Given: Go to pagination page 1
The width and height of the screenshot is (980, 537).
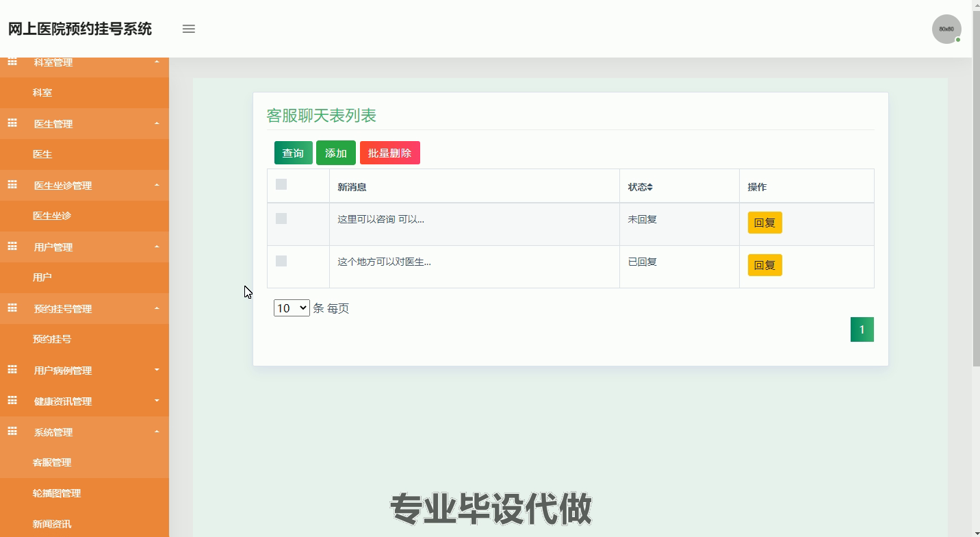Looking at the screenshot, I should pyautogui.click(x=862, y=329).
